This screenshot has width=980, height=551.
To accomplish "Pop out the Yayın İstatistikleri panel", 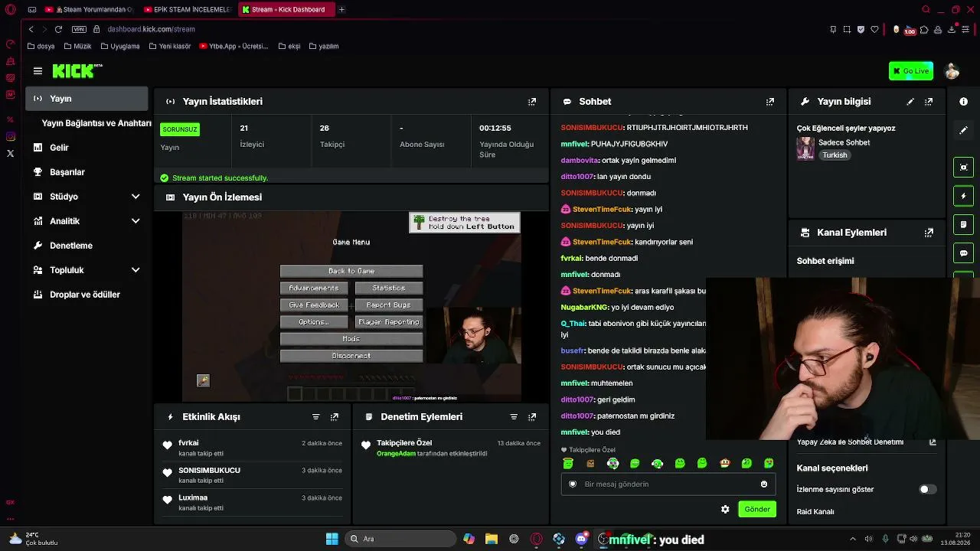I will click(532, 102).
